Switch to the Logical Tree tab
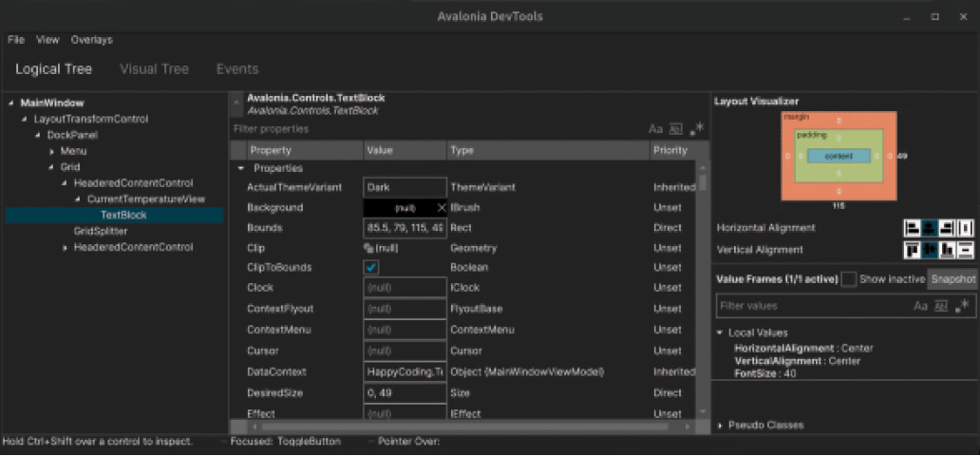This screenshot has height=456, width=980. pos(54,69)
